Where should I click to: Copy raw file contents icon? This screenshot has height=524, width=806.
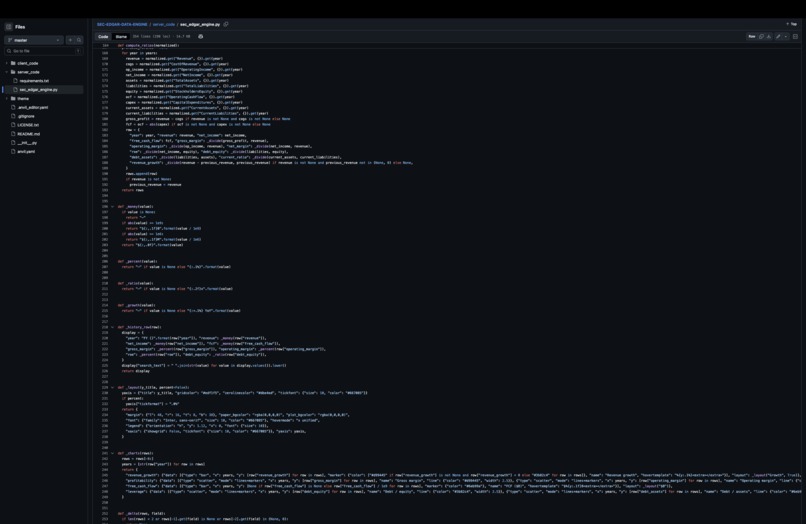(x=761, y=37)
